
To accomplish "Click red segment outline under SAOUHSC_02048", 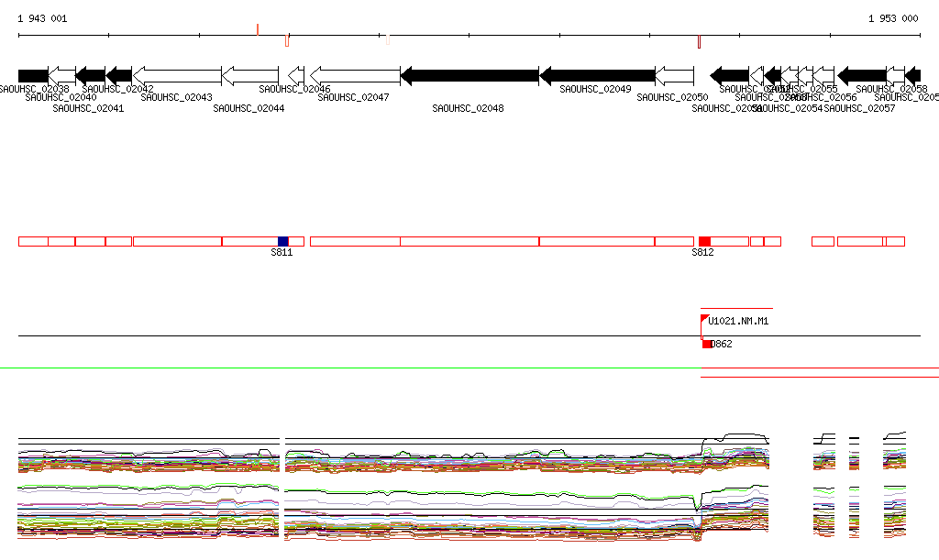I will point(469,242).
